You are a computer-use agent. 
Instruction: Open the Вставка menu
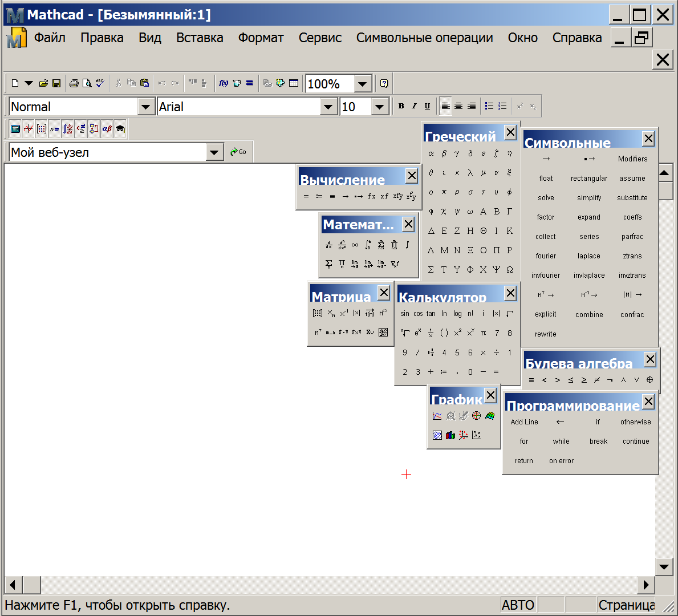200,38
